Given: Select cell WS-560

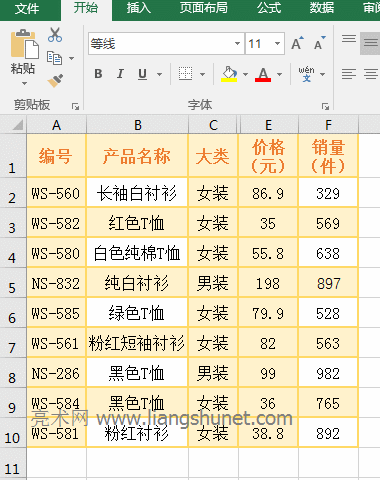Looking at the screenshot, I should click(x=56, y=193).
